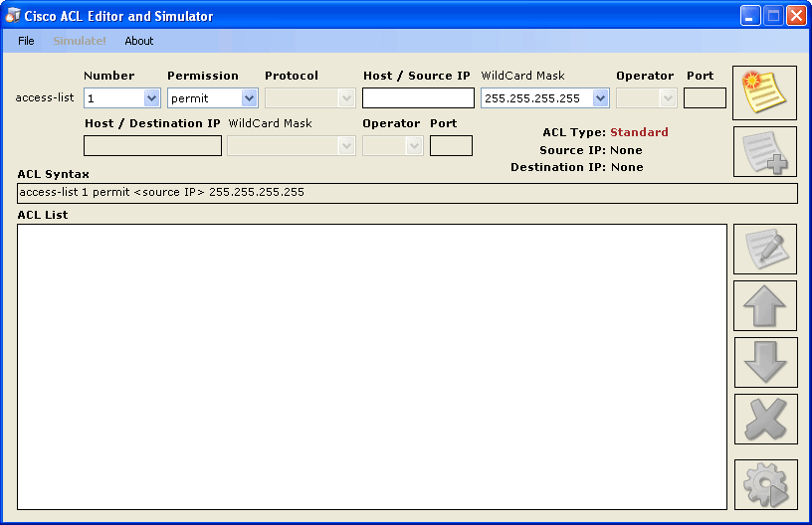Viewport: 812px width, 525px height.
Task: Click the Host / Destination IP field
Action: coord(152,146)
